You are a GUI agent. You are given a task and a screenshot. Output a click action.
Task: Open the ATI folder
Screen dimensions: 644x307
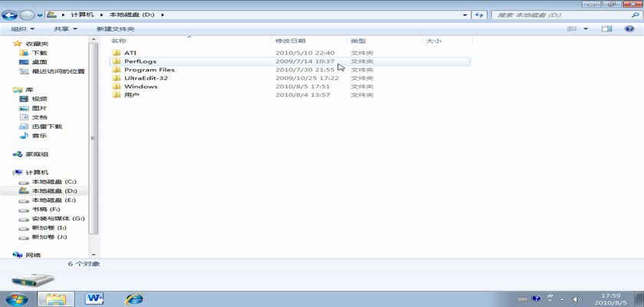pos(130,52)
